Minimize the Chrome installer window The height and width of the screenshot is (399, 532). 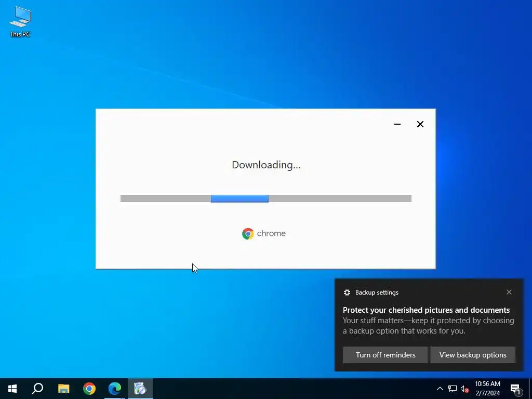click(397, 124)
